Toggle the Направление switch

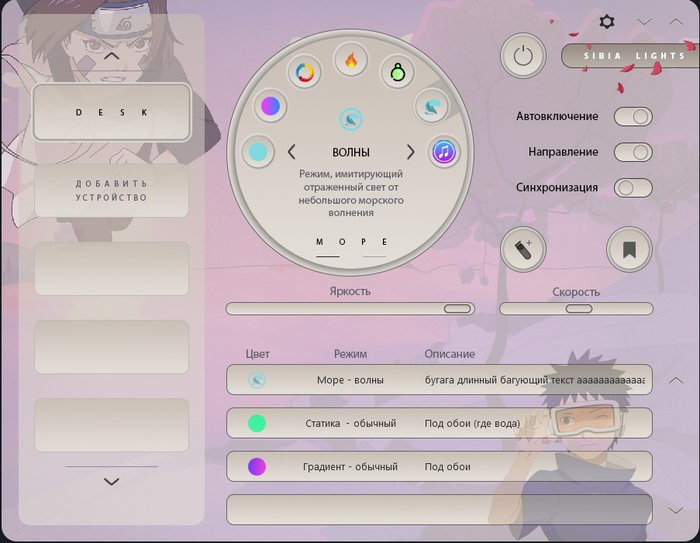point(633,152)
